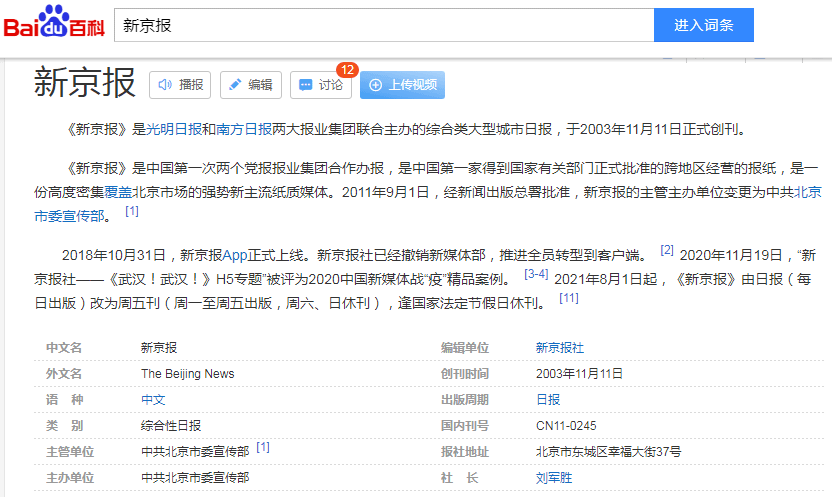Focus the search box containing 新京报
Viewport: 832px width, 497px height.
pos(384,25)
